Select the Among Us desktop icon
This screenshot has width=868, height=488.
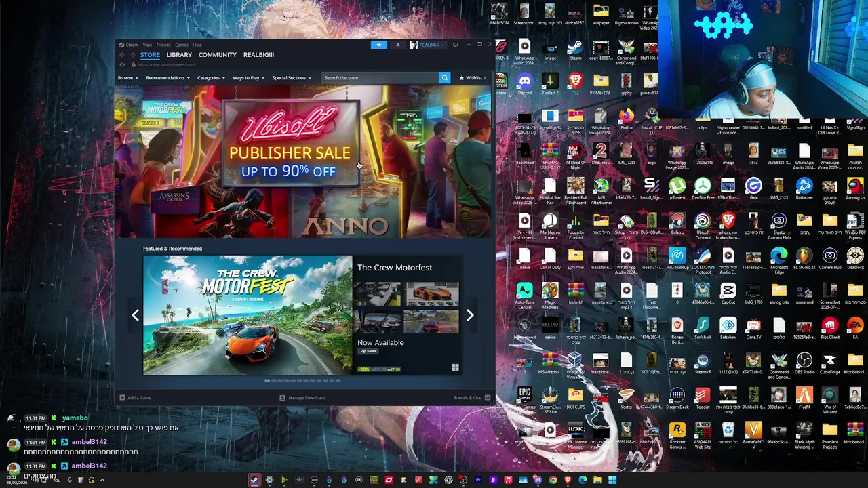pos(855,188)
